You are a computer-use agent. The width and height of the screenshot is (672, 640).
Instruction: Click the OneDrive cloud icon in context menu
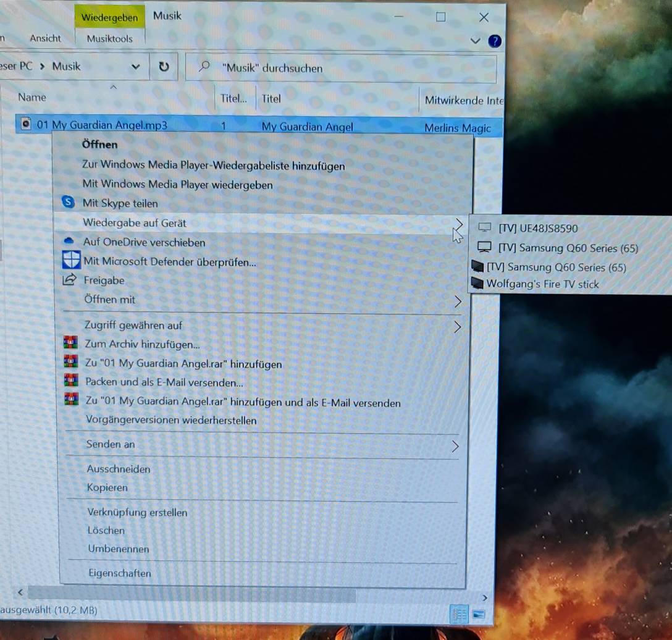[69, 241]
